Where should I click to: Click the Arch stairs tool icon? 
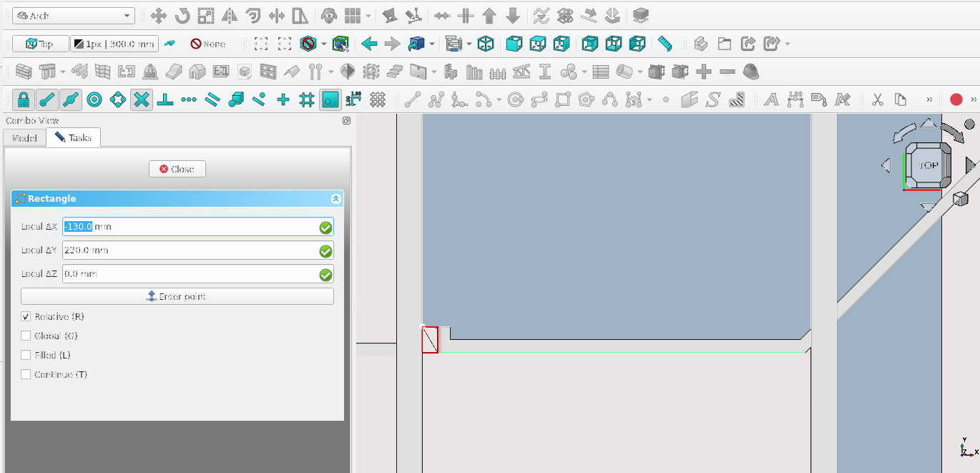[394, 72]
